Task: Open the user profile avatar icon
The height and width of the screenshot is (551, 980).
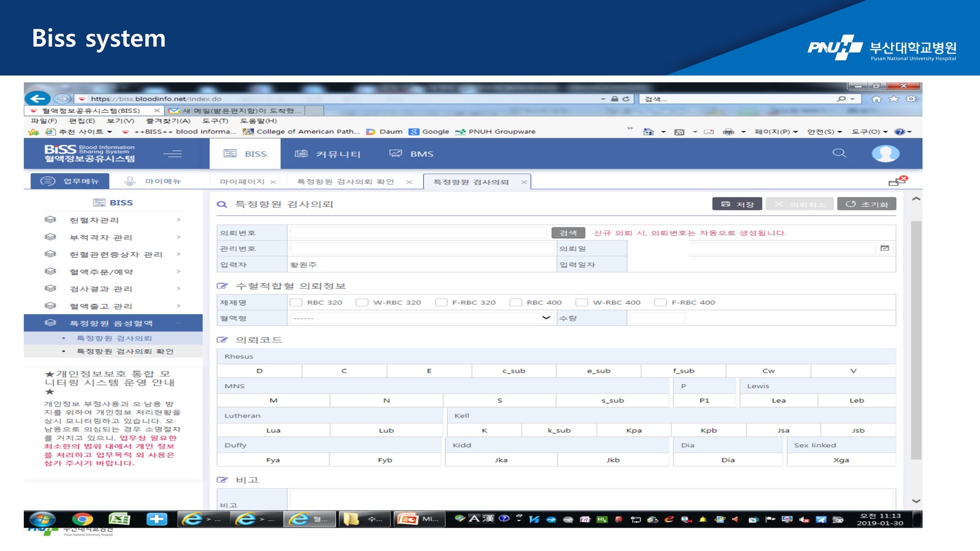Action: pyautogui.click(x=885, y=154)
